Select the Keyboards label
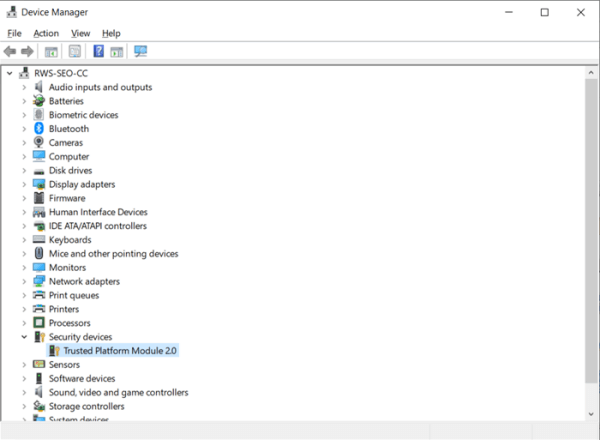Image resolution: width=600 pixels, height=440 pixels. tap(70, 240)
